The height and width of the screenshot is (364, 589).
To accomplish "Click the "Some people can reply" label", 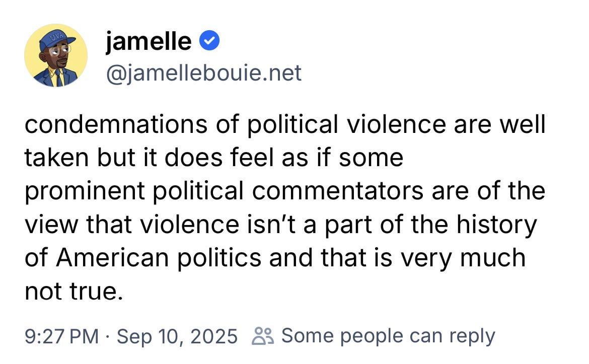I will (388, 336).
